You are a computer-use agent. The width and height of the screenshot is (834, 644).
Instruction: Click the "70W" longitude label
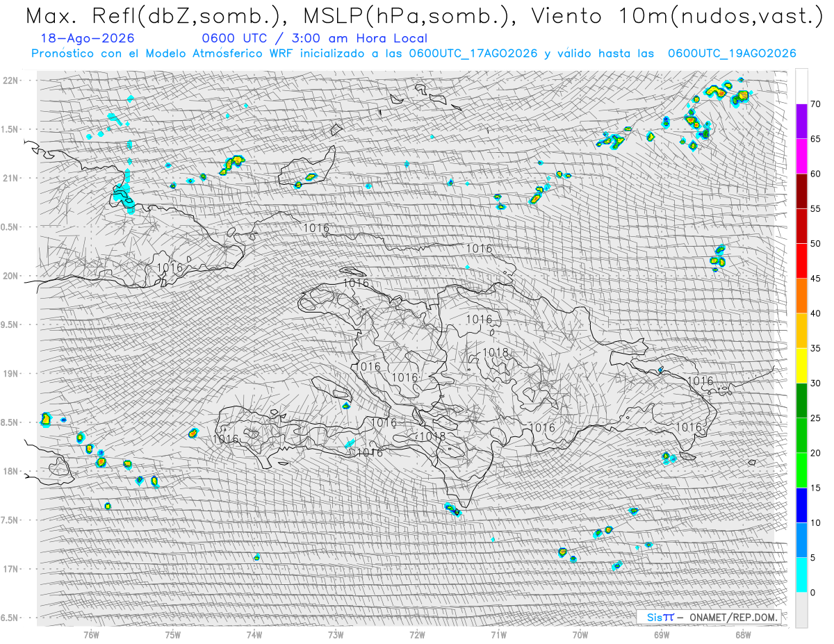[x=580, y=635]
